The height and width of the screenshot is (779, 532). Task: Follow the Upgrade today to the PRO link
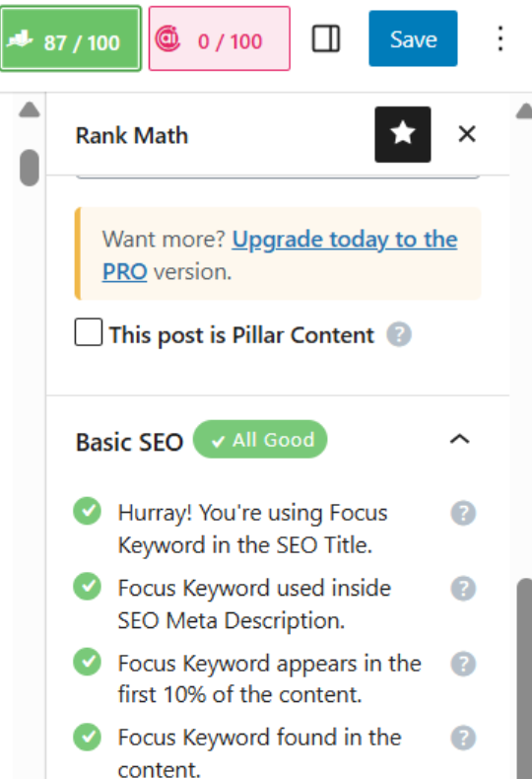tap(280, 255)
